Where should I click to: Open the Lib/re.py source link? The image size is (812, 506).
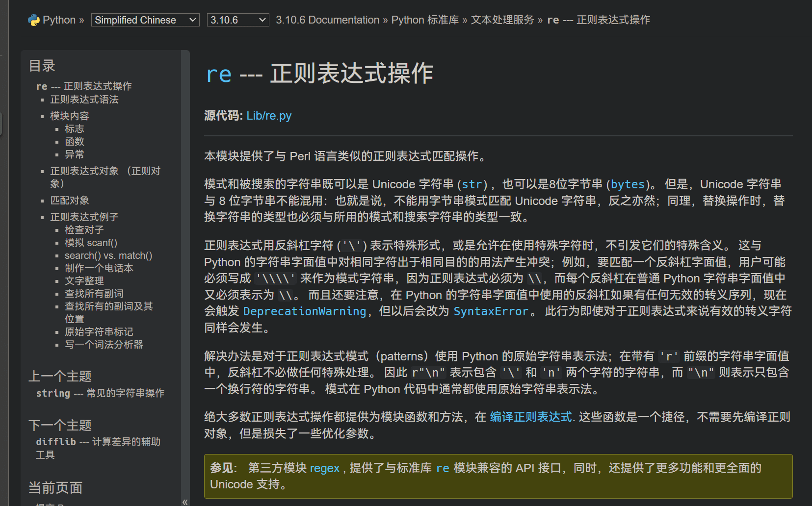(x=269, y=116)
